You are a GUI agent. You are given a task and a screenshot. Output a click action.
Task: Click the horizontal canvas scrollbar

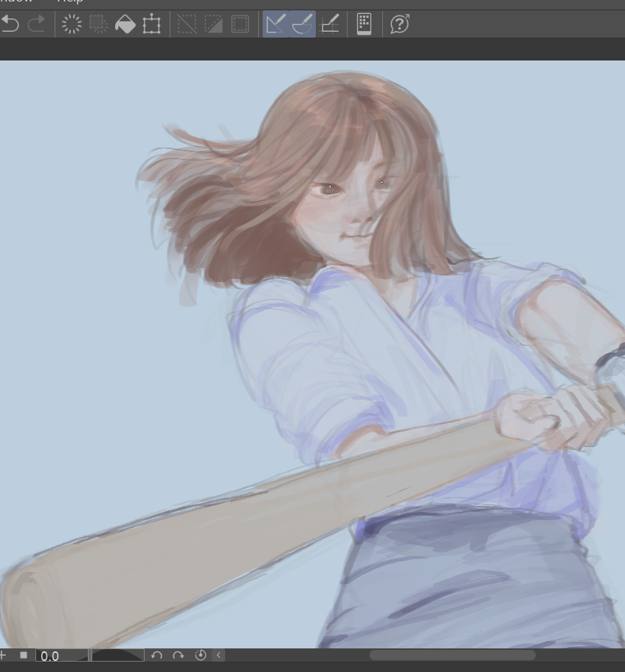tap(452, 655)
